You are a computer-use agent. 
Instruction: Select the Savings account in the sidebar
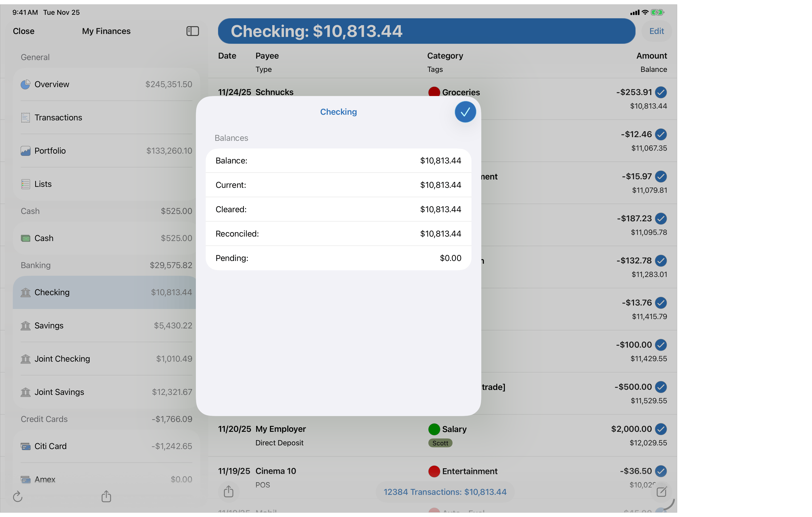49,325
